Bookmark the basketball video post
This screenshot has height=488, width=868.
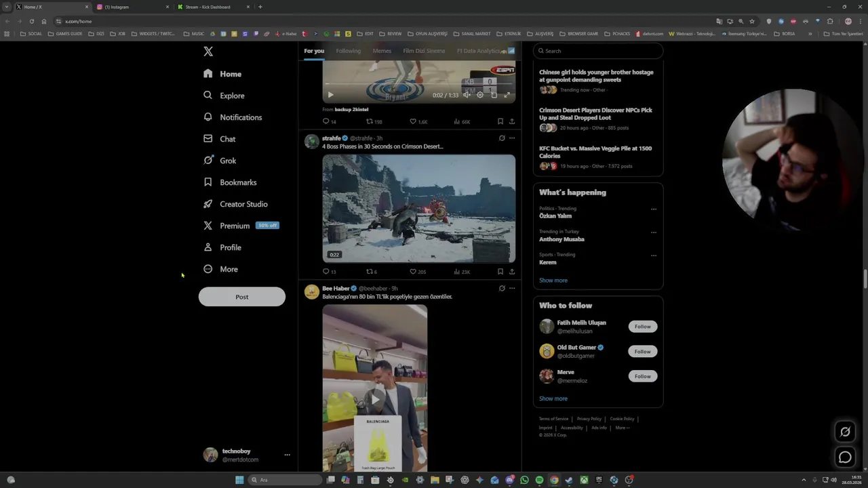[x=500, y=121]
